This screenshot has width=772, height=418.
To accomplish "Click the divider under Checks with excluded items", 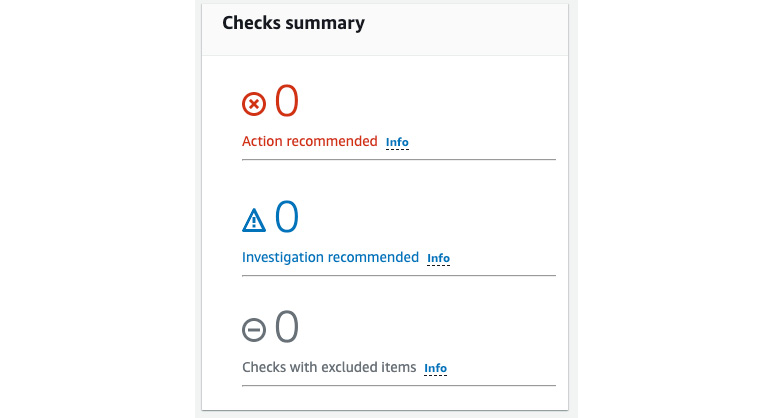I will point(399,386).
